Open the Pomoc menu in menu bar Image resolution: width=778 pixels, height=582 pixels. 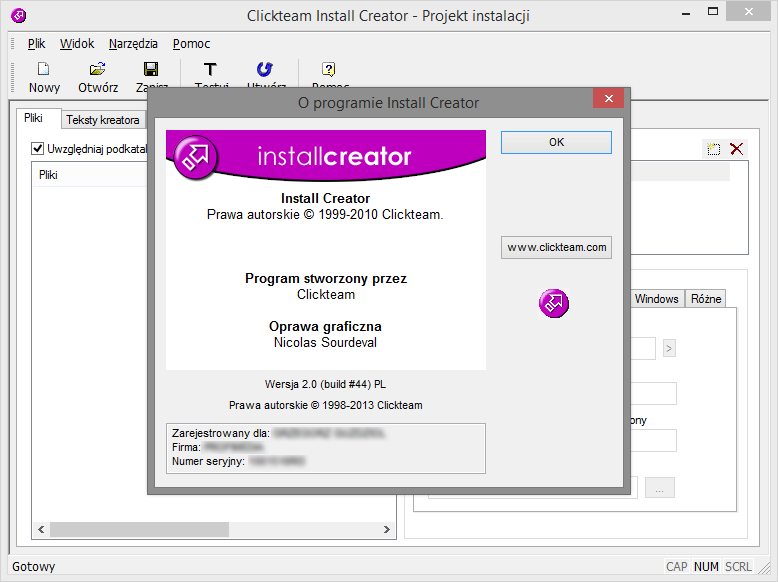(x=192, y=44)
